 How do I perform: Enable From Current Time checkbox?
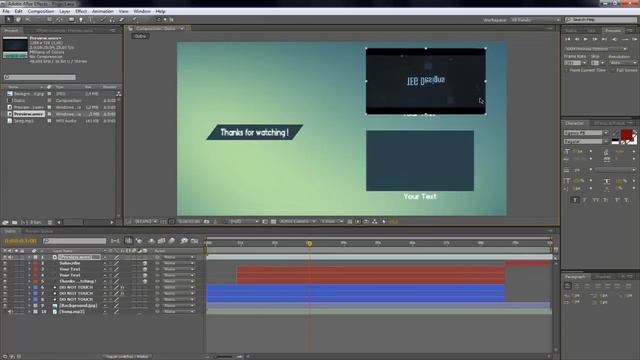(567, 70)
